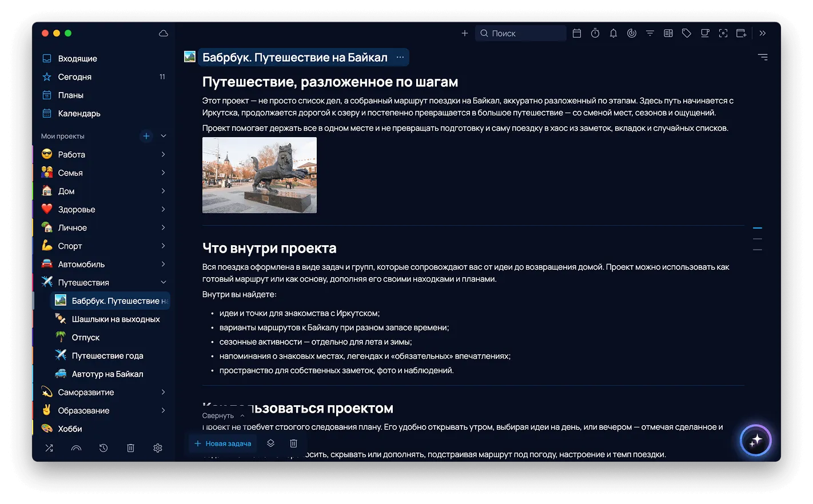Open the sidebar trash bin
The width and height of the screenshot is (813, 504).
130,448
